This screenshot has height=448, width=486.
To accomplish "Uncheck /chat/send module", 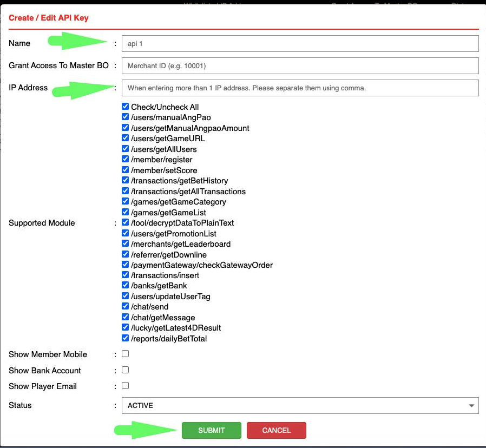I will [125, 306].
